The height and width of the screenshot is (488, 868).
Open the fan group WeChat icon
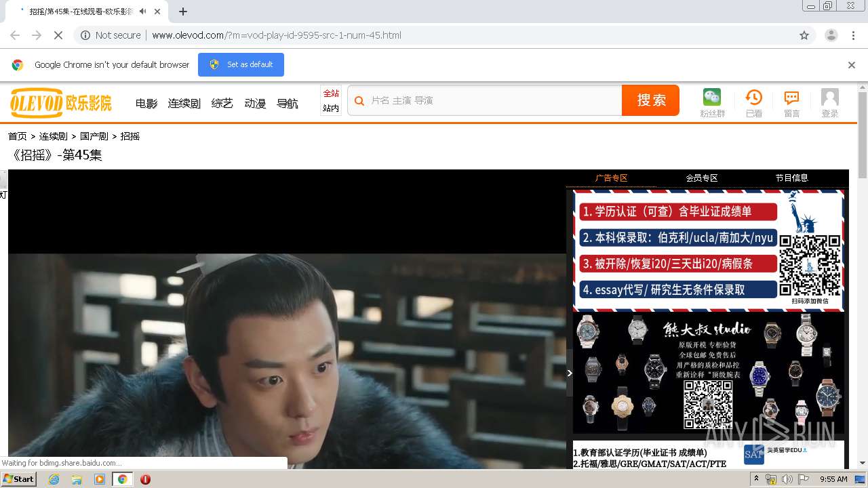pos(712,97)
